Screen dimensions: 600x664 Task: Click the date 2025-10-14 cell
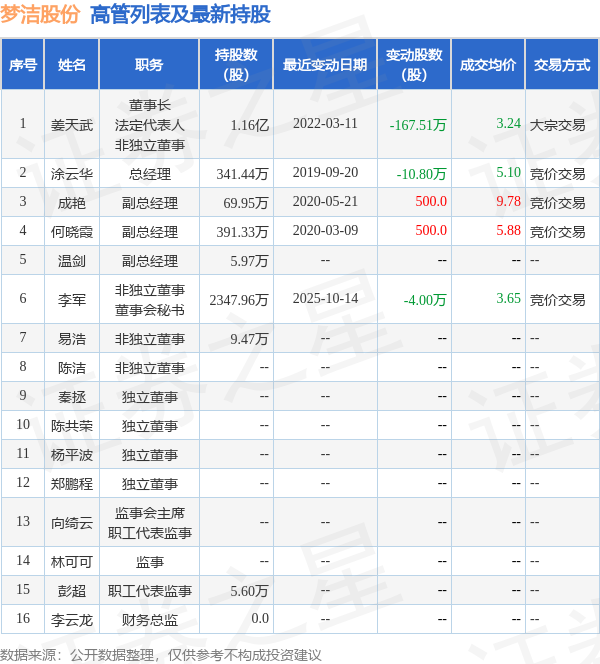point(325,299)
